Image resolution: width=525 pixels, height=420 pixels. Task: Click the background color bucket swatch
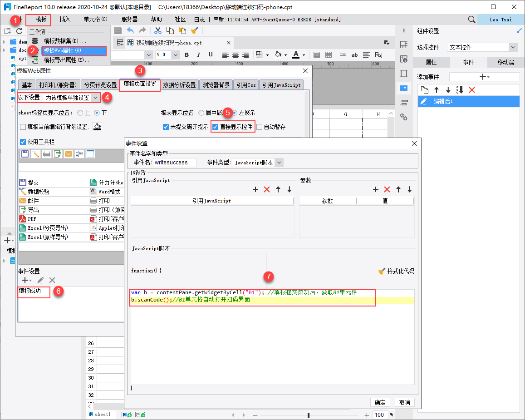click(x=278, y=54)
